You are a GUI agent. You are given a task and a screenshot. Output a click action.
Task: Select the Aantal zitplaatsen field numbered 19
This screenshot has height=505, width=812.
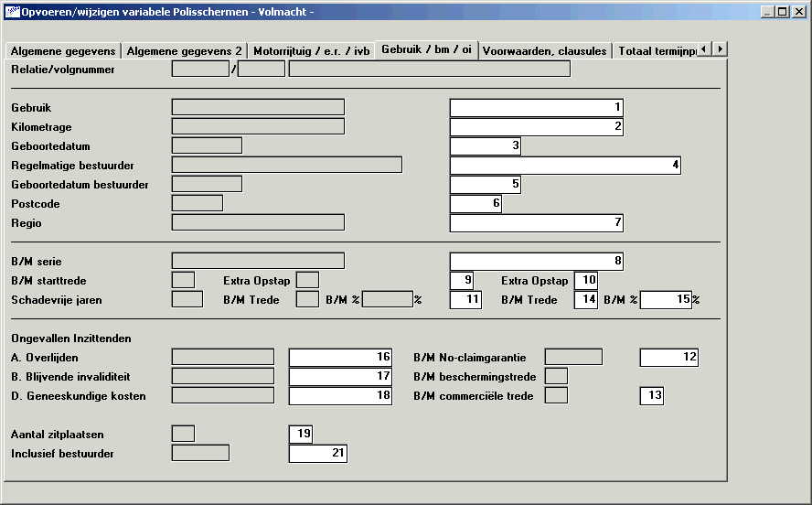coord(300,435)
